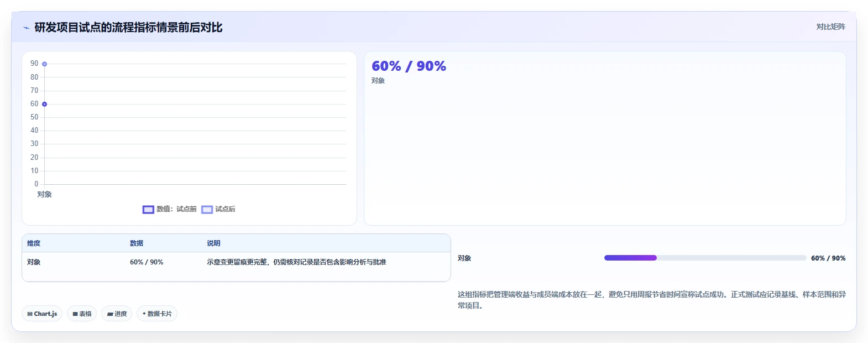Click the 60% / 90% progress value label
The width and height of the screenshot is (868, 343).
[x=828, y=258]
